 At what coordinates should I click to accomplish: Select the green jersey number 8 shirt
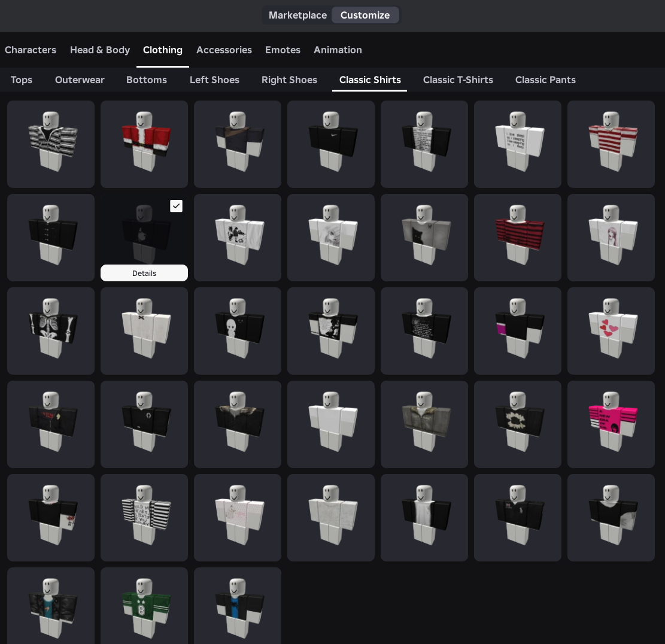point(144,604)
